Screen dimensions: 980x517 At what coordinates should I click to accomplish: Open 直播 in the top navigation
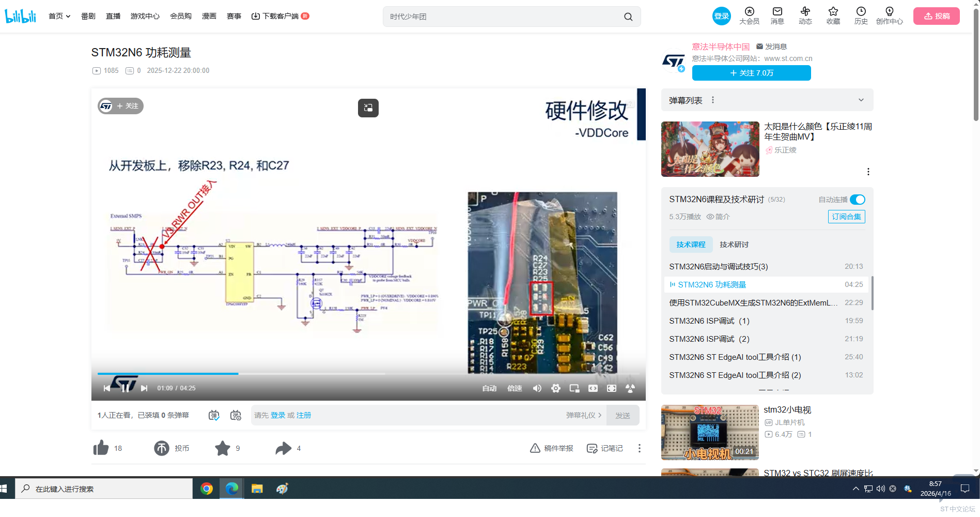click(113, 16)
